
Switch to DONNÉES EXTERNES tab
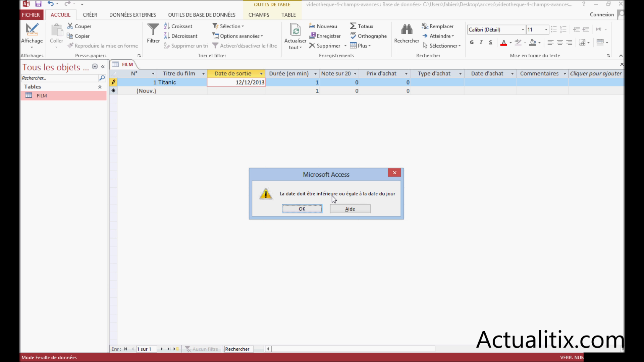click(x=132, y=15)
